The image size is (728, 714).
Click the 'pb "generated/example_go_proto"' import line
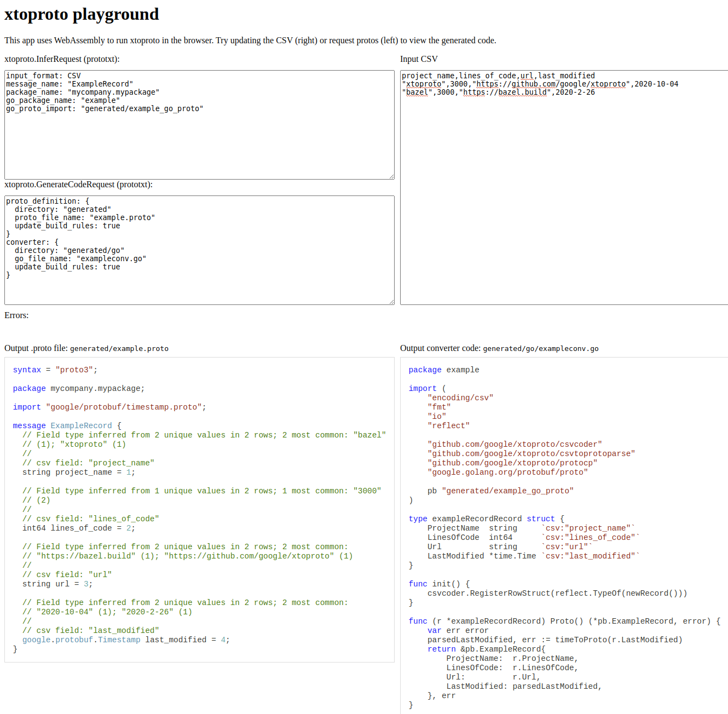point(501,491)
